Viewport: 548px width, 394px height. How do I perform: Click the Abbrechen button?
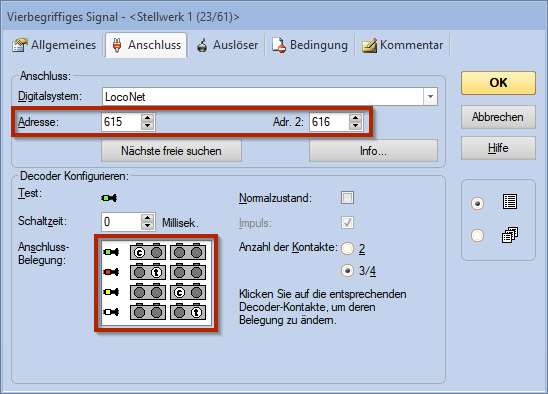pyautogui.click(x=498, y=117)
